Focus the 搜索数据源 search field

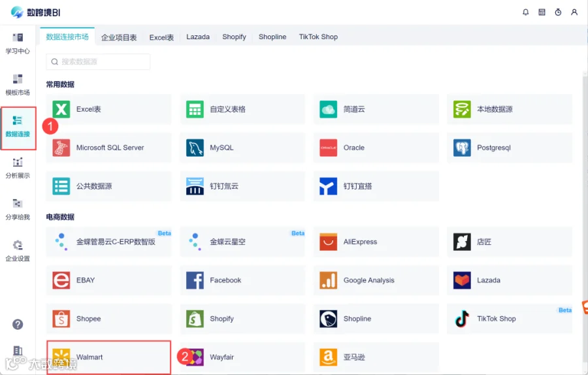pyautogui.click(x=98, y=61)
